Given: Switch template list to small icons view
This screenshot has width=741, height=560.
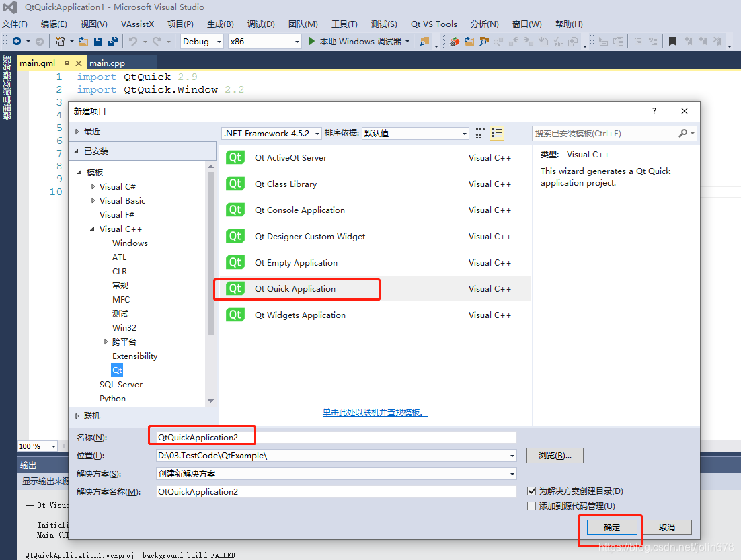Looking at the screenshot, I should 480,133.
